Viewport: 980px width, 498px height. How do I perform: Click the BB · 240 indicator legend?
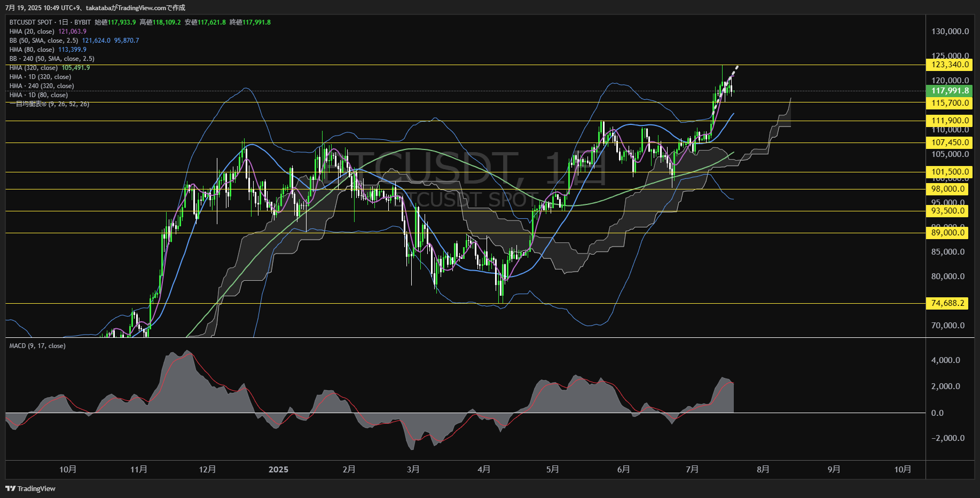pos(52,59)
